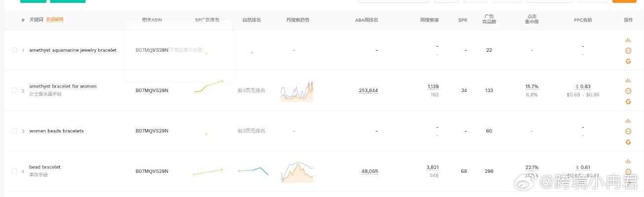Open monthly search trend chart for bead bracelet
Viewport: 644px width, 197px height.
(297, 172)
